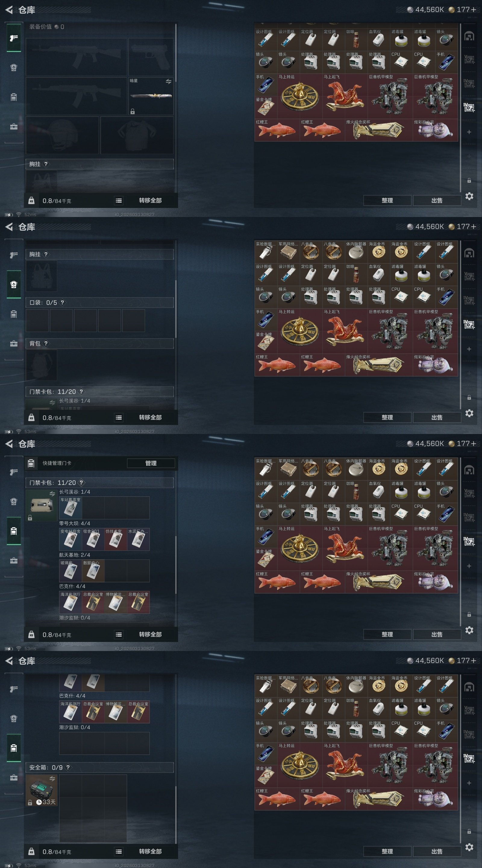Open the empty body armor slot
482x868 pixels.
(x=137, y=135)
